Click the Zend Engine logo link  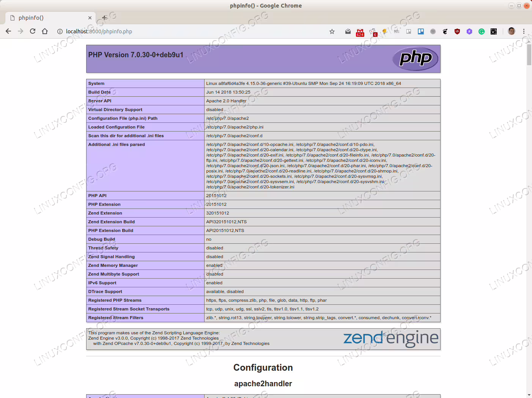pyautogui.click(x=391, y=338)
